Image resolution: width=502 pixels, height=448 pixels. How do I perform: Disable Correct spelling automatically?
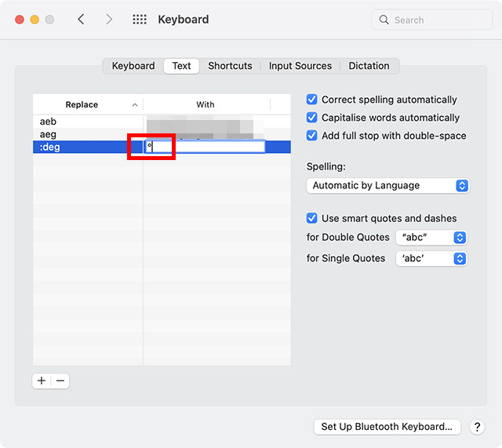(x=312, y=100)
